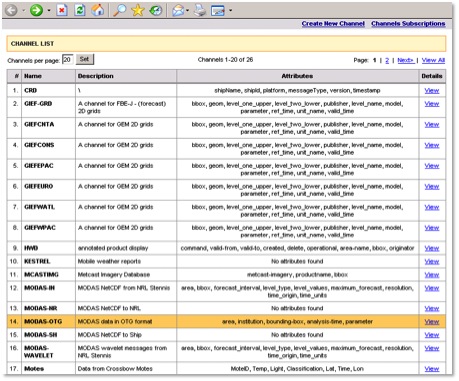Open browsing History icon
This screenshot has width=459, height=381.
[x=156, y=10]
